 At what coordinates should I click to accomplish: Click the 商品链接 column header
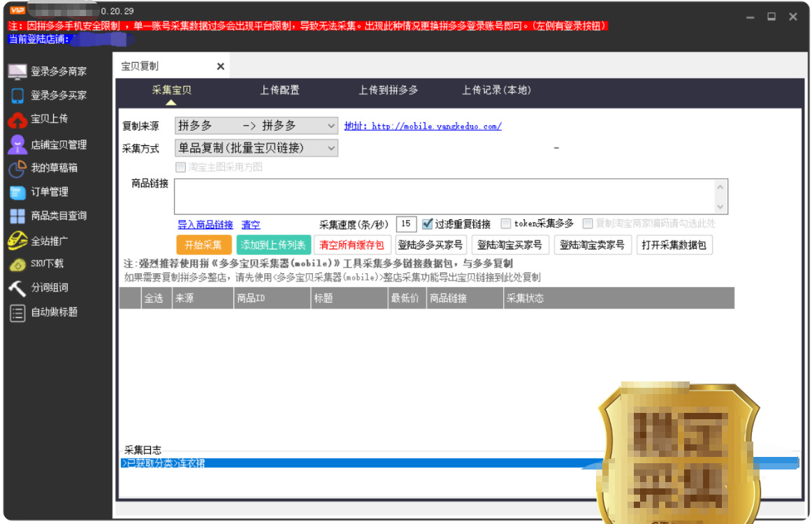click(465, 298)
